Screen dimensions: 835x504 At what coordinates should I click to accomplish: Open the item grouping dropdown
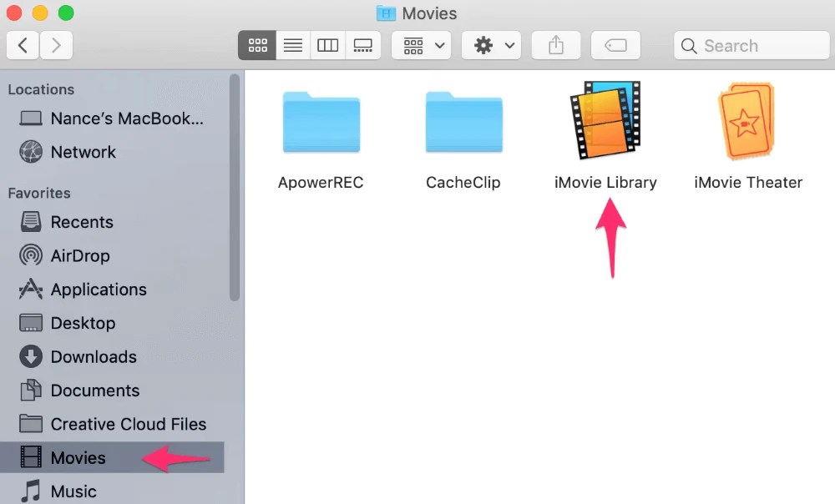coord(421,45)
